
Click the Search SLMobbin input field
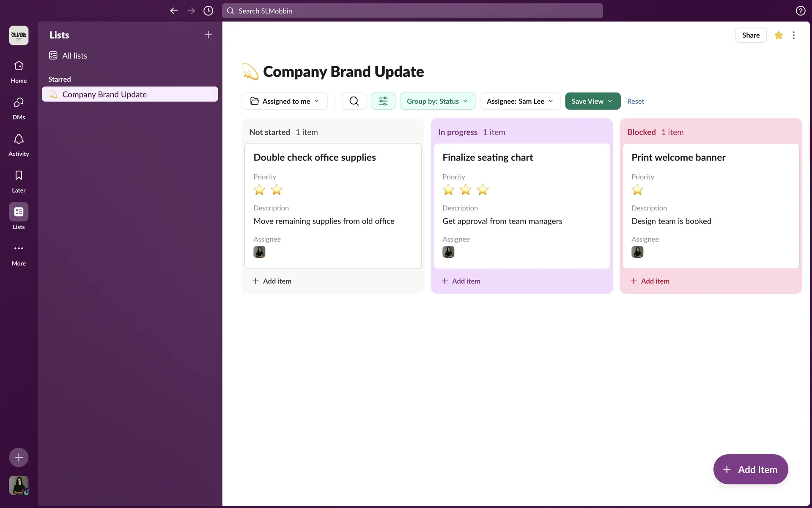tap(412, 11)
